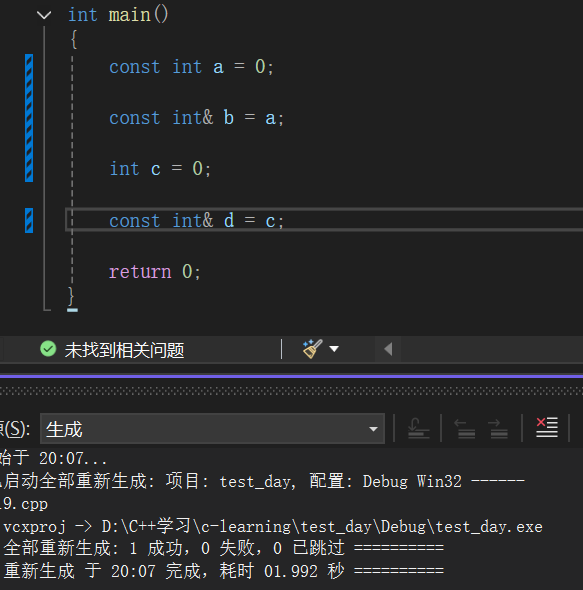Click the horizontal scrollbar left arrow
The image size is (583, 590).
[x=388, y=349]
